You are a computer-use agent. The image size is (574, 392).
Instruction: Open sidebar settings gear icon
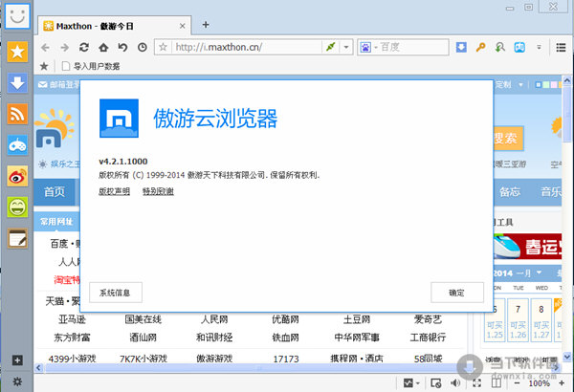(x=17, y=381)
